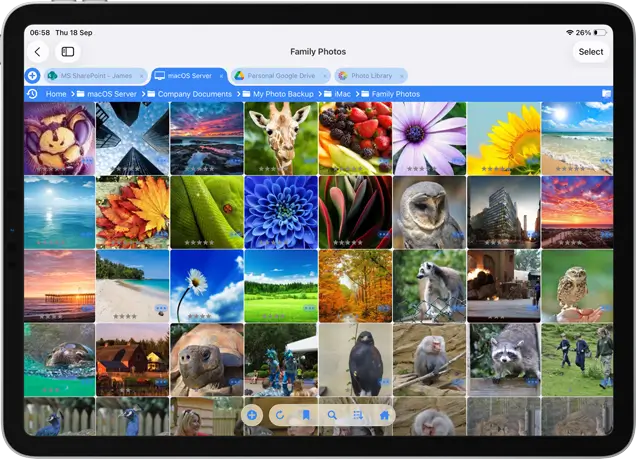636x459 pixels.
Task: Open the history clock icon
Action: [x=32, y=94]
